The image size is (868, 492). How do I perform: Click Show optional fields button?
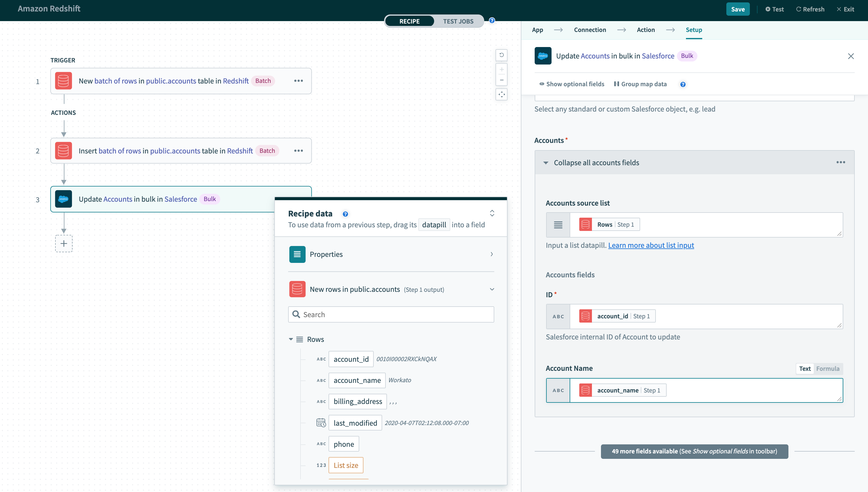[x=571, y=84]
